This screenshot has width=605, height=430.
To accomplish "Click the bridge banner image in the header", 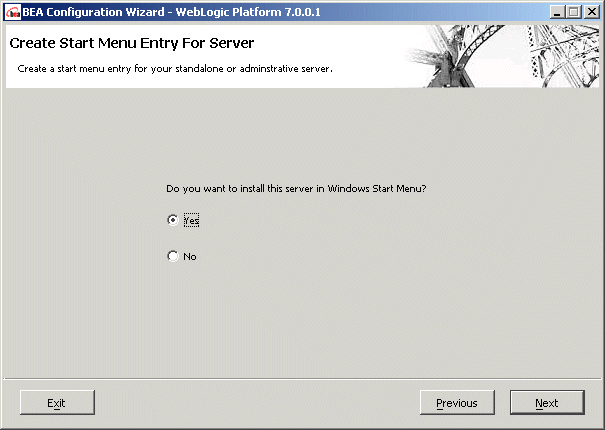I will [x=502, y=56].
